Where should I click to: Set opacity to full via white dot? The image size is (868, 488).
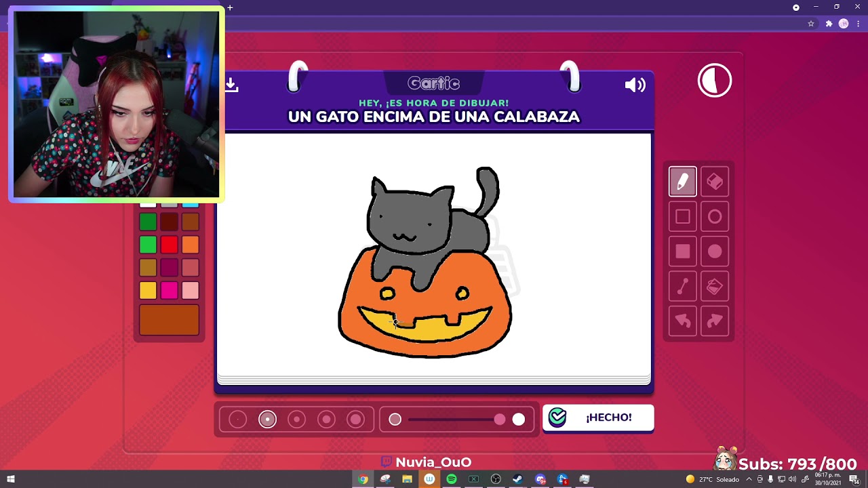pos(519,420)
